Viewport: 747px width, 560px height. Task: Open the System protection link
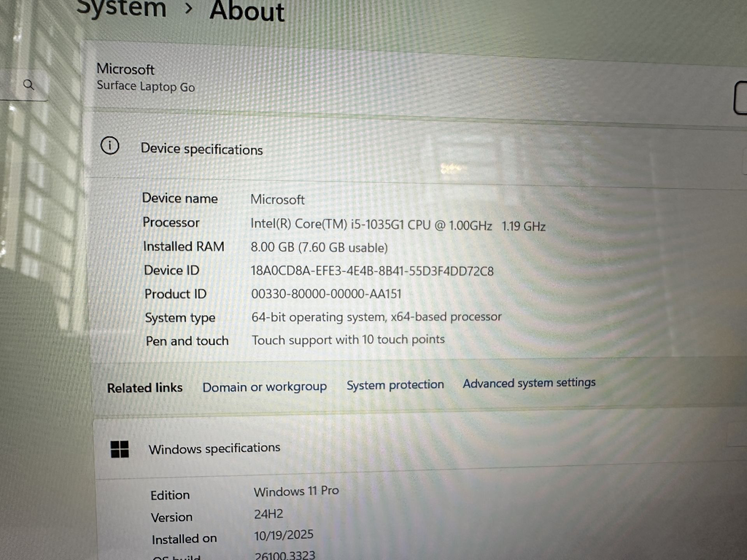click(x=395, y=384)
